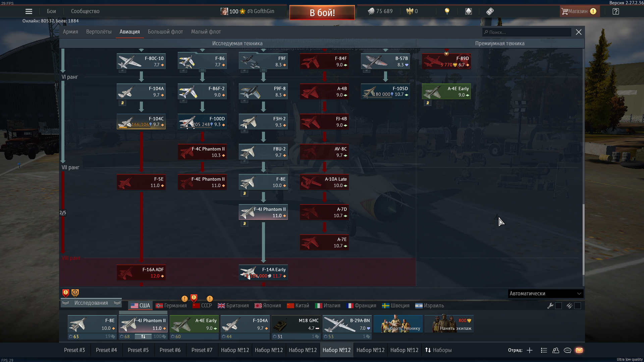Select the F-104A crew slot

[245, 324]
